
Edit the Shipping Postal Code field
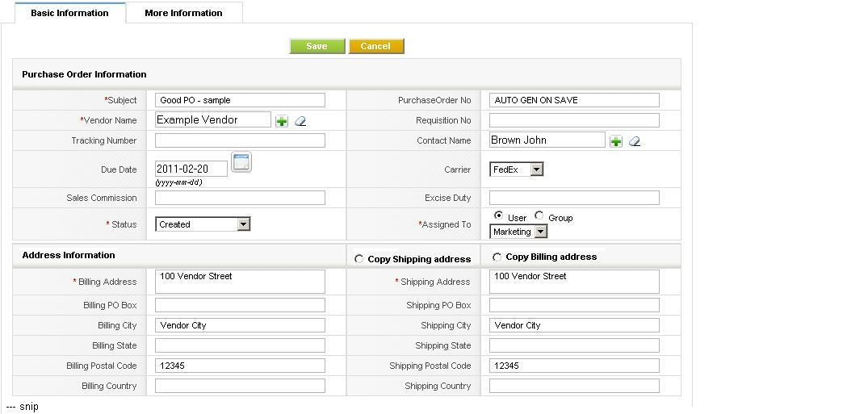[575, 366]
